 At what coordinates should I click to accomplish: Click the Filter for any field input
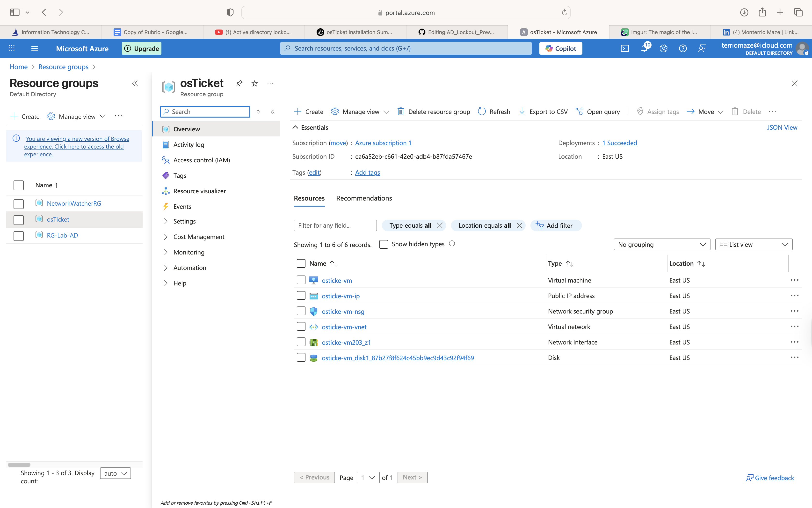coord(335,225)
